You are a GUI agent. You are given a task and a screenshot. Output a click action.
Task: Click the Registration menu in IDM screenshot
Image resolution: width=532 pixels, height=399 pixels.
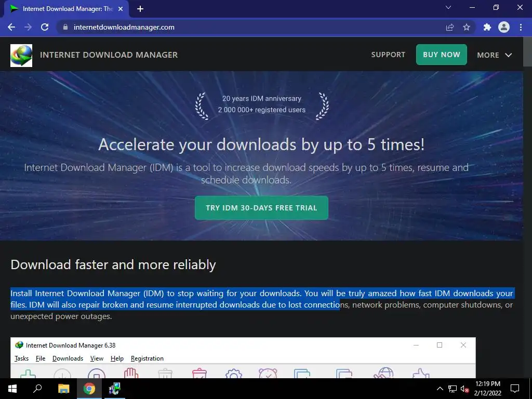click(x=147, y=358)
